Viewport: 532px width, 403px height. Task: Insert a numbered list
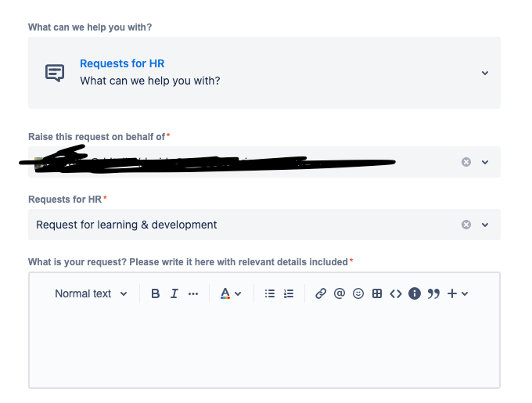pos(289,293)
